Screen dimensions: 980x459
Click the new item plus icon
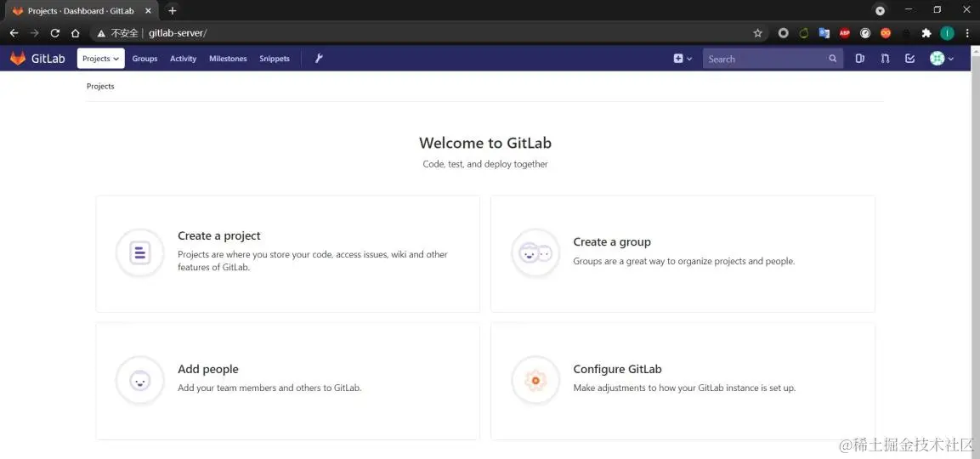(678, 59)
